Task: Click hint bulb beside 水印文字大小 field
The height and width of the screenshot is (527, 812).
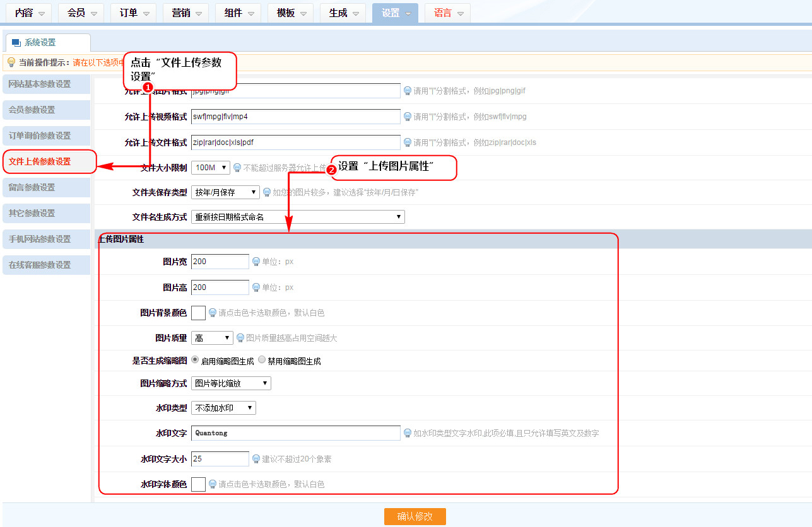Action: [256, 459]
